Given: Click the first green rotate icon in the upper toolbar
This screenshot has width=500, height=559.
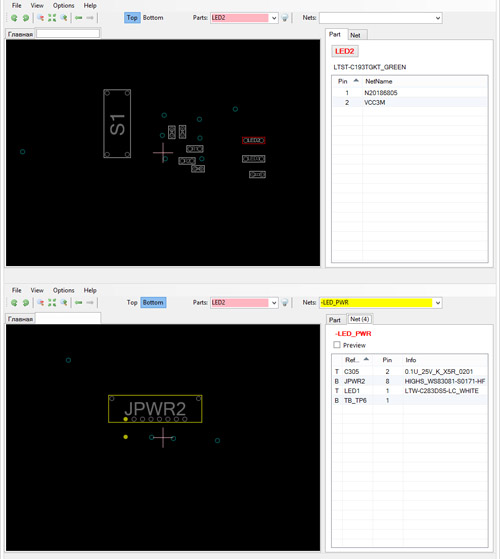Looking at the screenshot, I should pyautogui.click(x=14, y=18).
